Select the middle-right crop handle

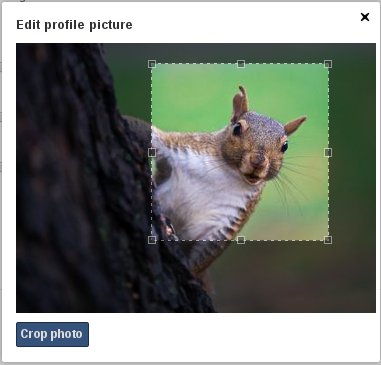pos(328,152)
